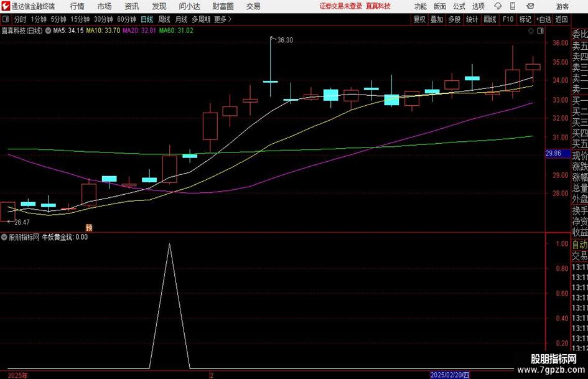The image size is (588, 379).
Task: Open the F10 company info button
Action: 508,19
